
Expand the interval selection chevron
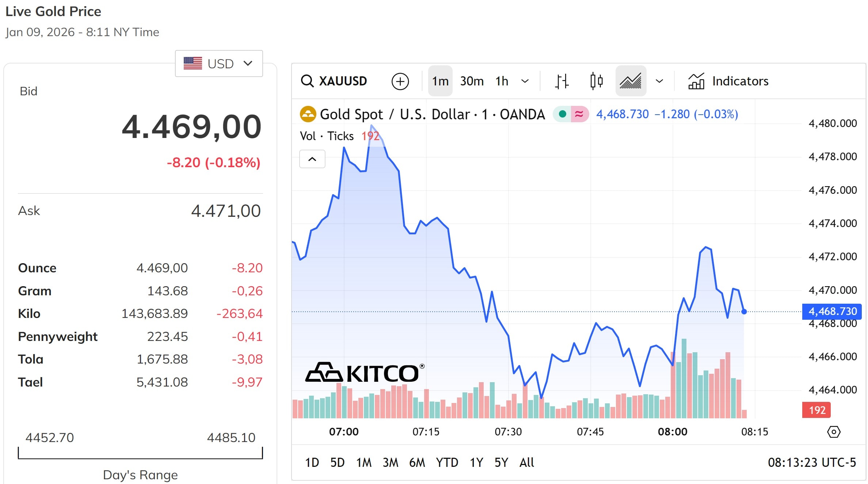coord(525,81)
